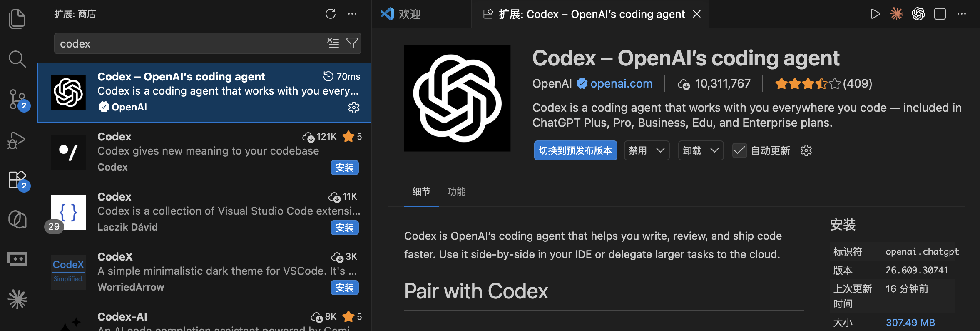980x331 pixels.
Task: Click the verified publisher badge next to OpenAI
Action: (x=582, y=84)
